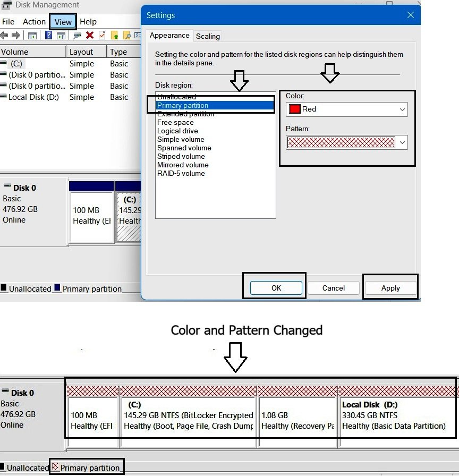The height and width of the screenshot is (476, 459).
Task: Click the disk connect/rescan toolbar icon
Action: tap(77, 36)
